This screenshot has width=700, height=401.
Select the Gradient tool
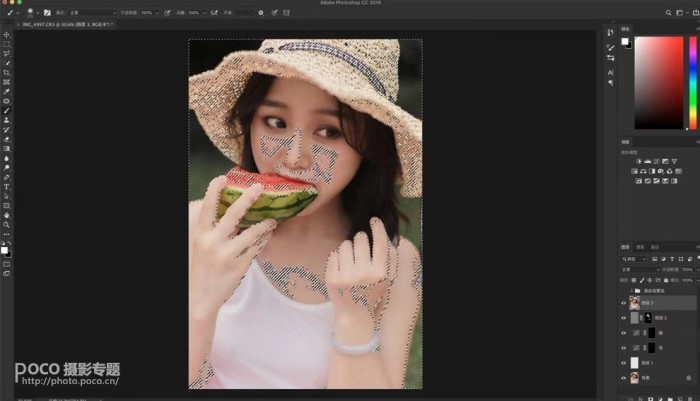[x=6, y=149]
